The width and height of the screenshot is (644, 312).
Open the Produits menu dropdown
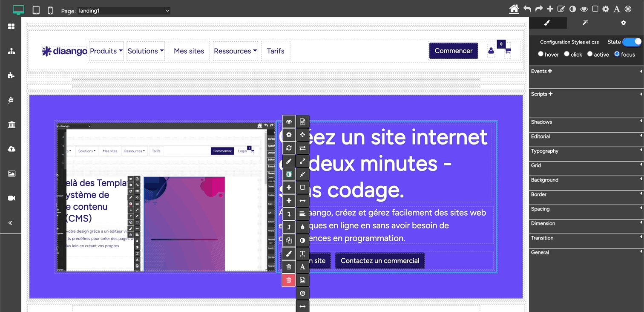coord(106,51)
